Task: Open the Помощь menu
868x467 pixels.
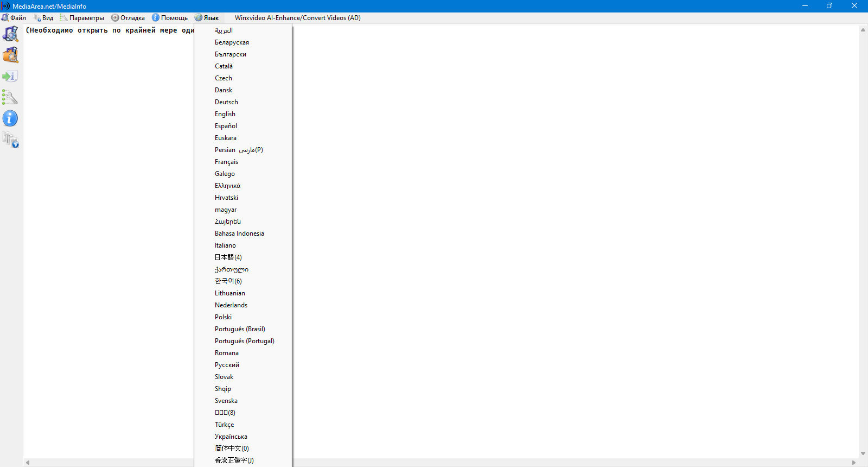Action: click(x=169, y=18)
